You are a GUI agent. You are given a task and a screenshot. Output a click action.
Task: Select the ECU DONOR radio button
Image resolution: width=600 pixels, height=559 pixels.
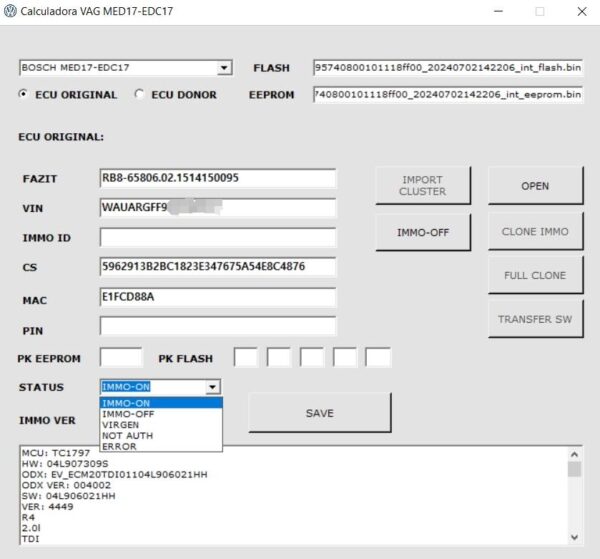(139, 94)
